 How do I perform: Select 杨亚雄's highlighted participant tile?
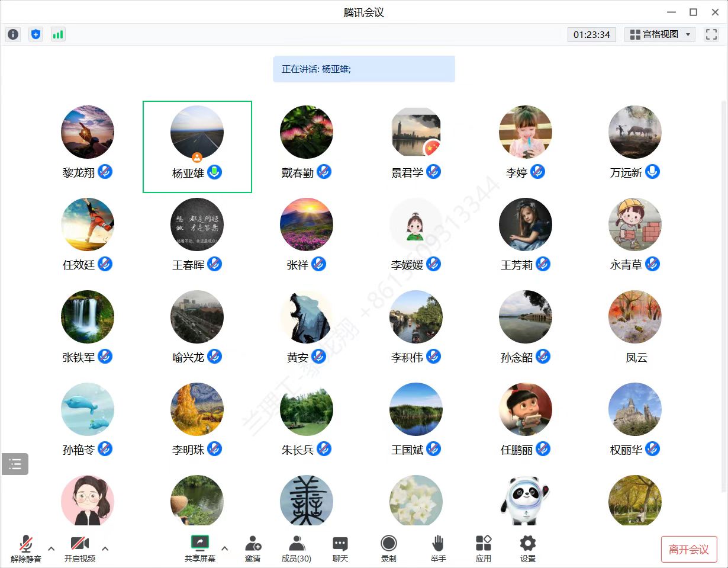coord(197,146)
